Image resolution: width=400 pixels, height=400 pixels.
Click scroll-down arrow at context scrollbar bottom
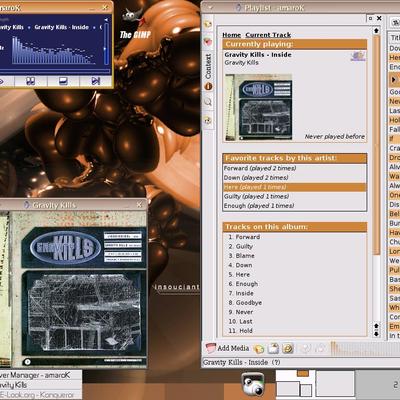tap(376, 333)
